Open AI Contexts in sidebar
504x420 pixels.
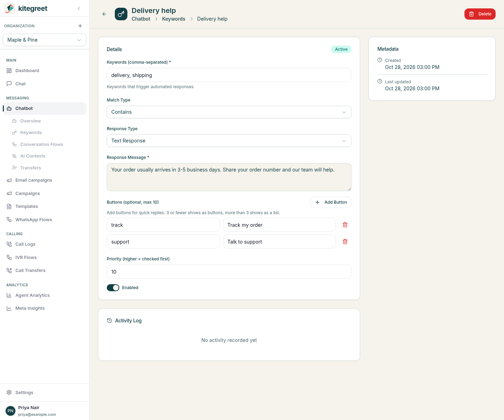coord(47,156)
